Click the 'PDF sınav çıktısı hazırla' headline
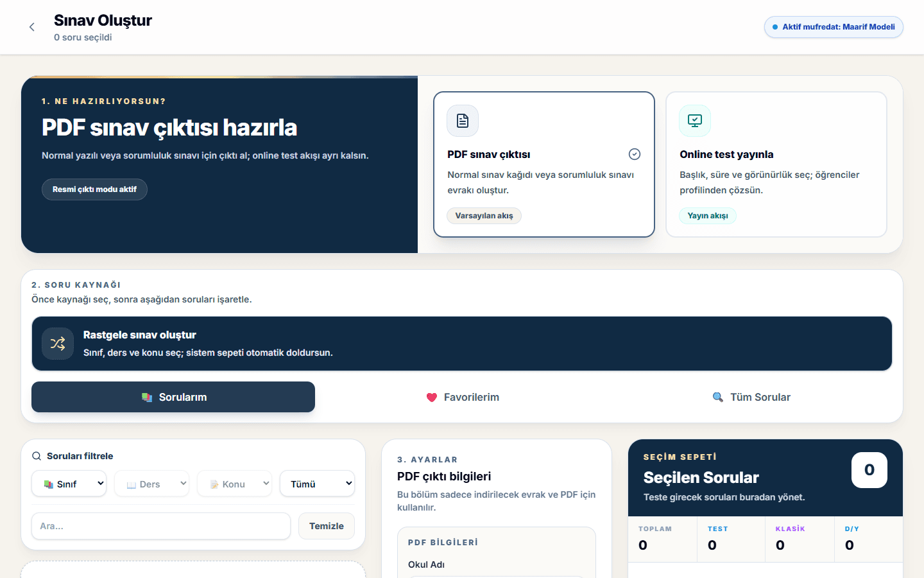Screen dimensions: 924x578 pos(169,128)
